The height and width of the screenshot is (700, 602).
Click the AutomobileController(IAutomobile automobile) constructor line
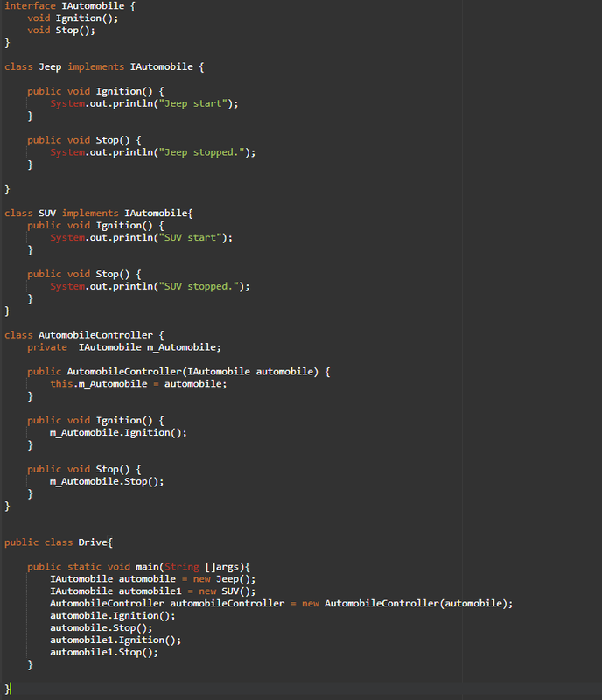[x=178, y=372]
